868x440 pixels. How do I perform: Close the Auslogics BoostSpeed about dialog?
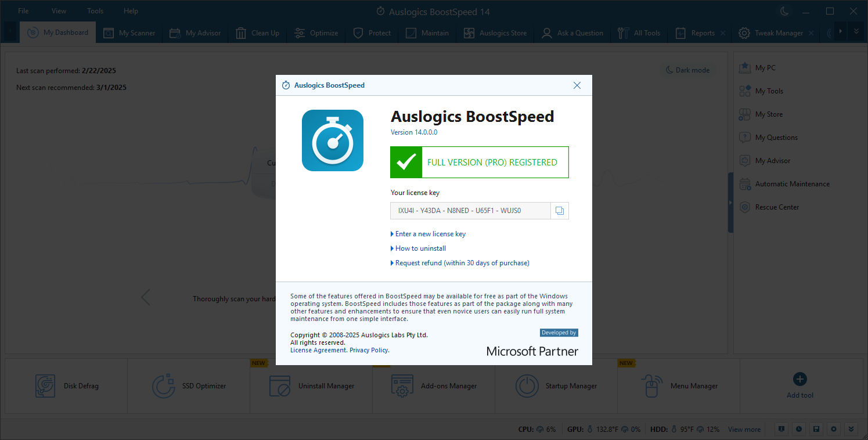[x=577, y=85]
